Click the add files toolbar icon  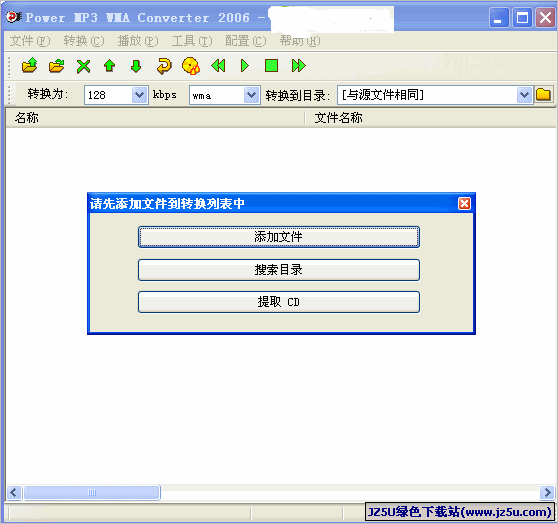point(30,66)
